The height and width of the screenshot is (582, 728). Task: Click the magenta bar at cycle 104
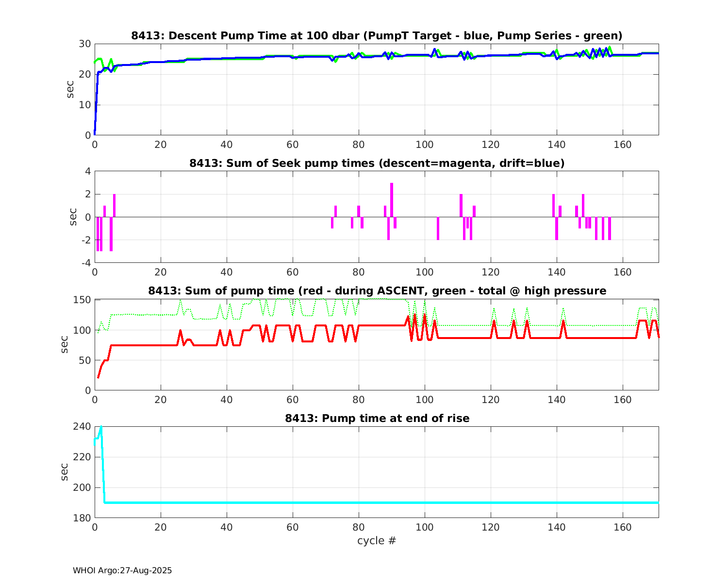pyautogui.click(x=438, y=228)
